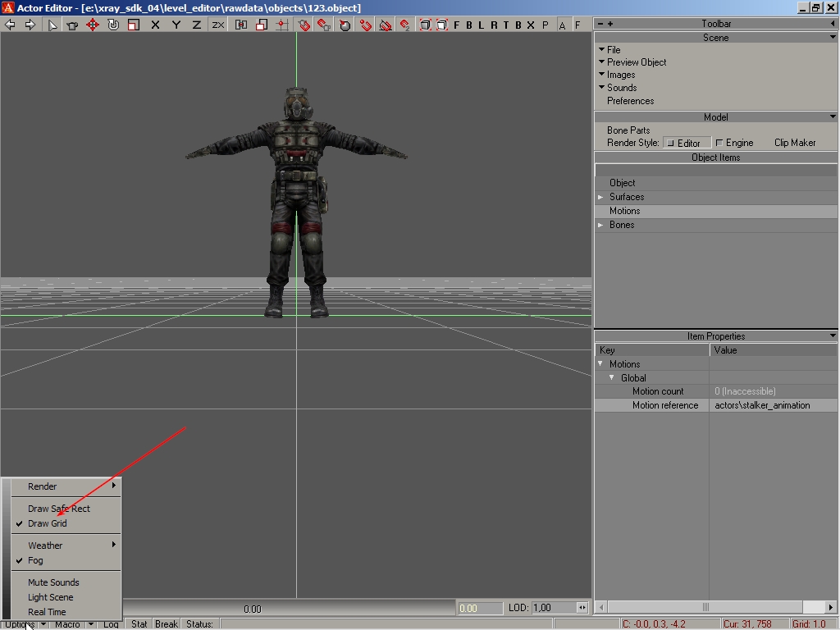The image size is (840, 630).
Task: Open the Log button
Action: [111, 624]
